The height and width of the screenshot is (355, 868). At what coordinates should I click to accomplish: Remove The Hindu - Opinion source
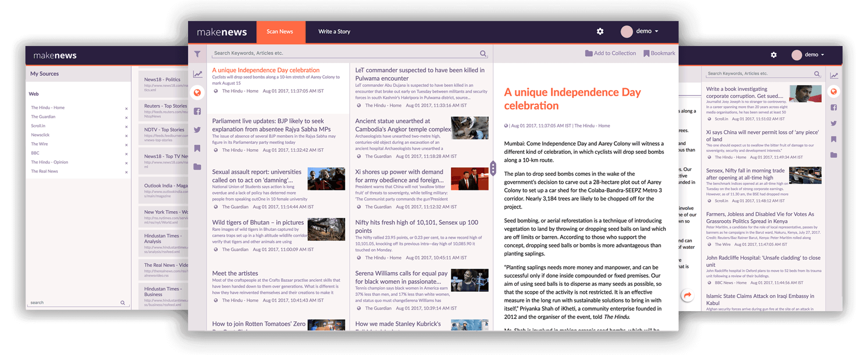click(x=126, y=163)
